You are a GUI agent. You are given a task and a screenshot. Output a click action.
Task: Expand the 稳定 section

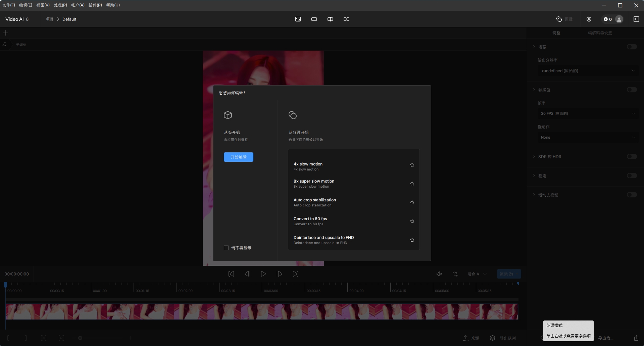coord(534,176)
